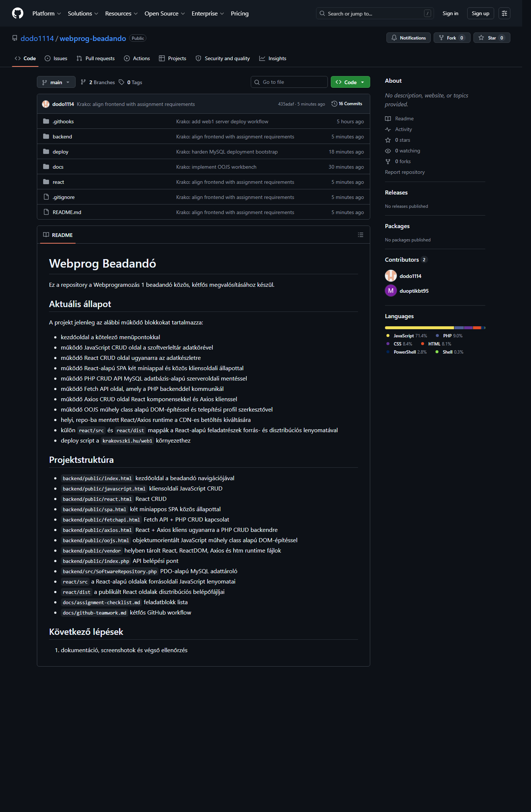Screen dimensions: 531x812
Task: Click the yellow JavaScript segment of language bar
Action: pos(419,328)
